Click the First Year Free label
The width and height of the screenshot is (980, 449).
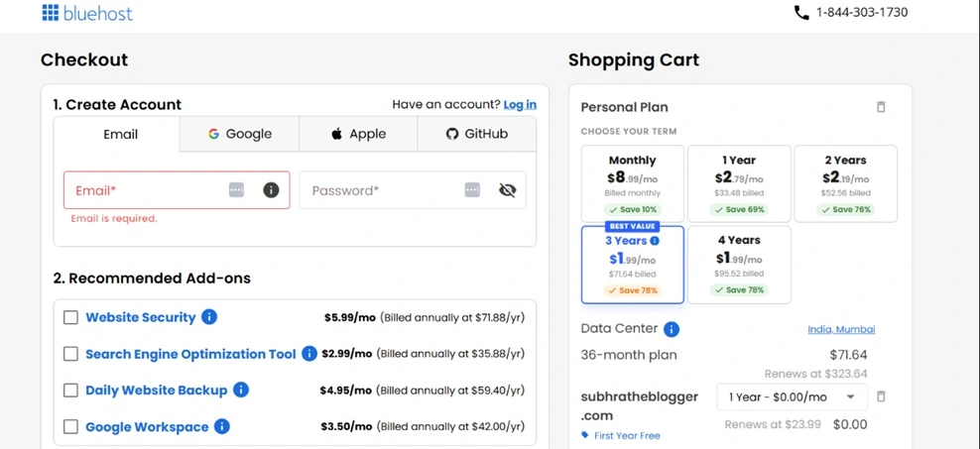[627, 435]
